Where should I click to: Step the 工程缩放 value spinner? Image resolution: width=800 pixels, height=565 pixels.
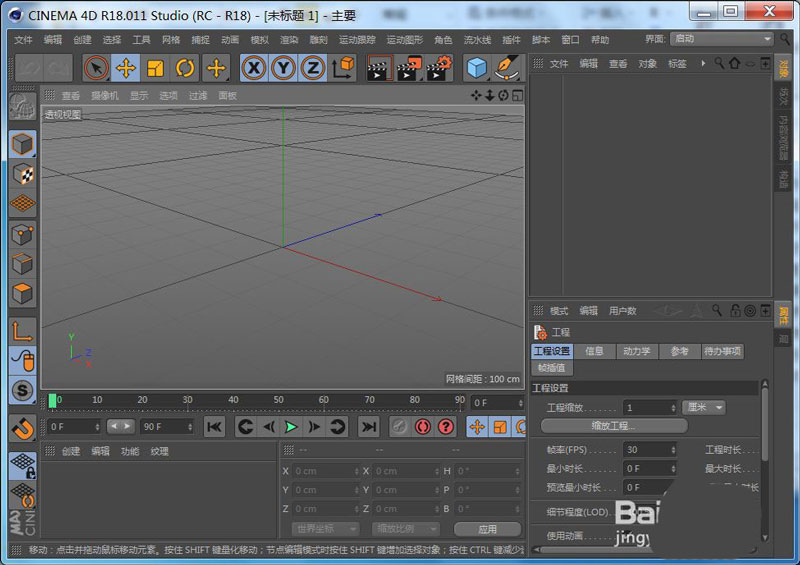coord(673,407)
